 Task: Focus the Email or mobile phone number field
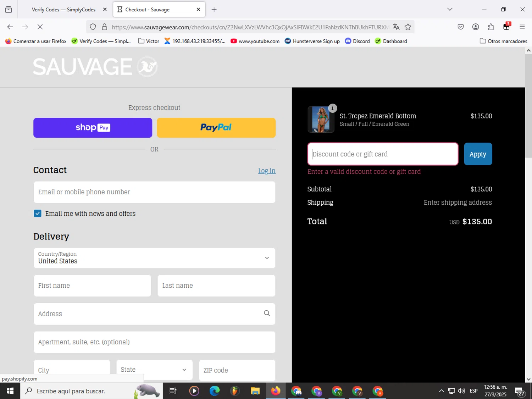point(154,192)
